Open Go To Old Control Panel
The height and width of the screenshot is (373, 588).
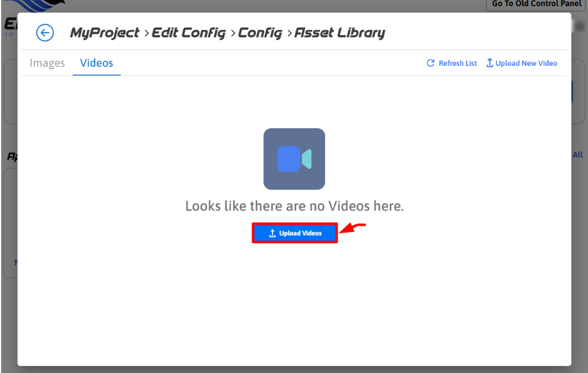[536, 4]
